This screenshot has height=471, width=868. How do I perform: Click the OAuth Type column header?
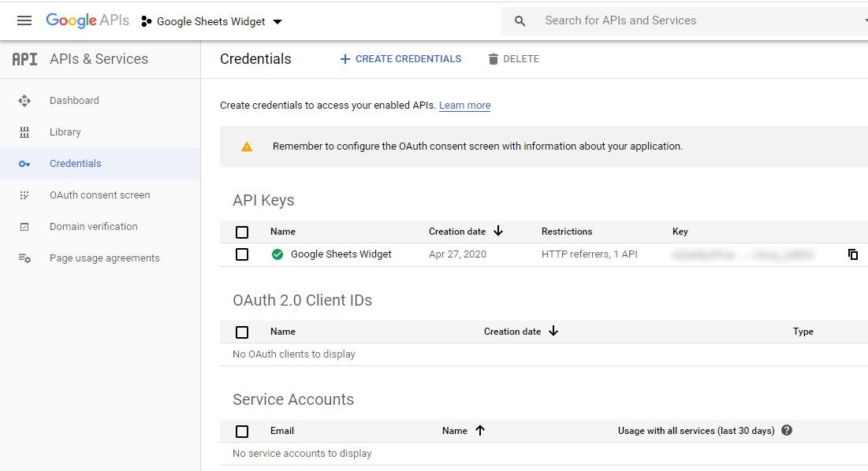point(803,332)
